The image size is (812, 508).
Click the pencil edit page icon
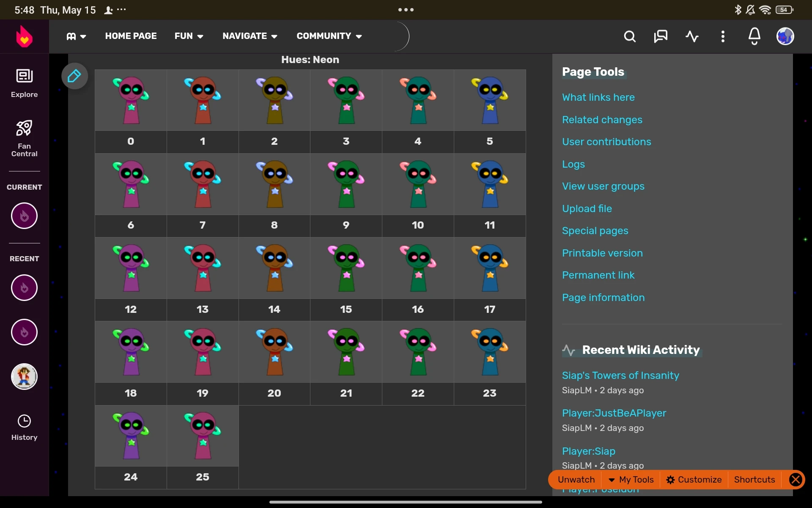74,76
